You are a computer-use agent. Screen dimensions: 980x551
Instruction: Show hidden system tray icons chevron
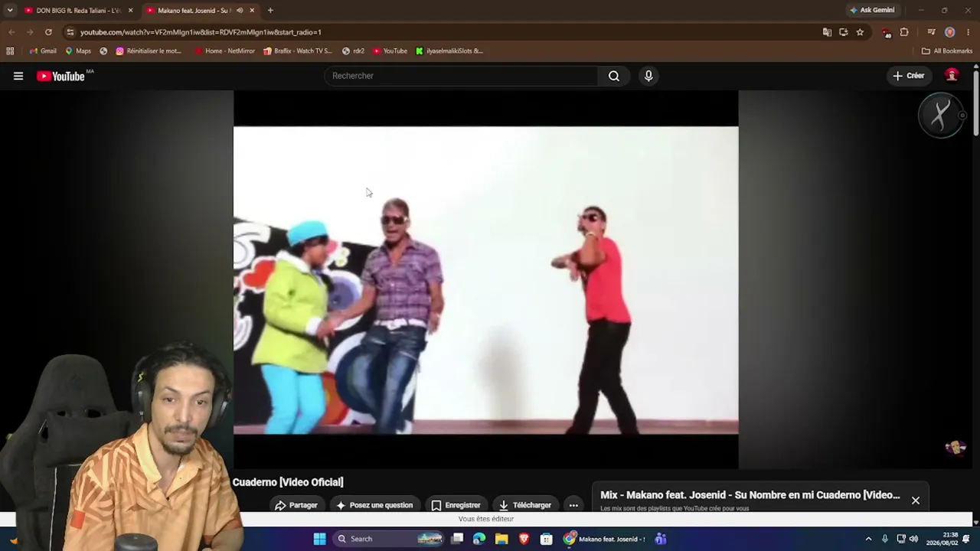pyautogui.click(x=868, y=539)
